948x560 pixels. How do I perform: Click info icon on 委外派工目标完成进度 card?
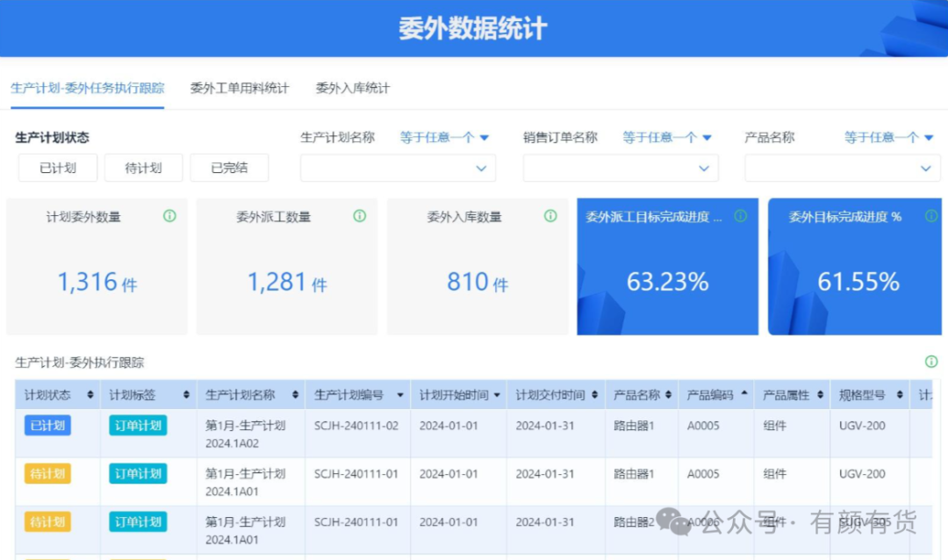click(740, 216)
